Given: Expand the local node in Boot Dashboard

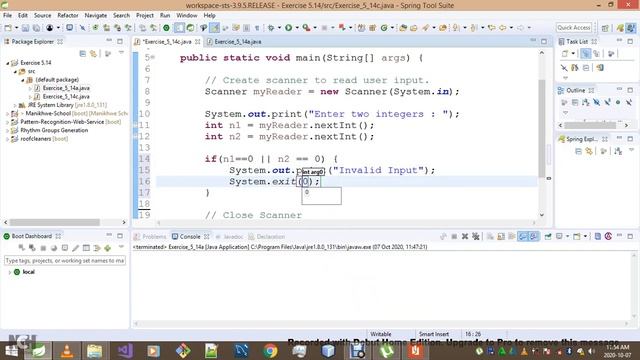Looking at the screenshot, I should point(10,272).
